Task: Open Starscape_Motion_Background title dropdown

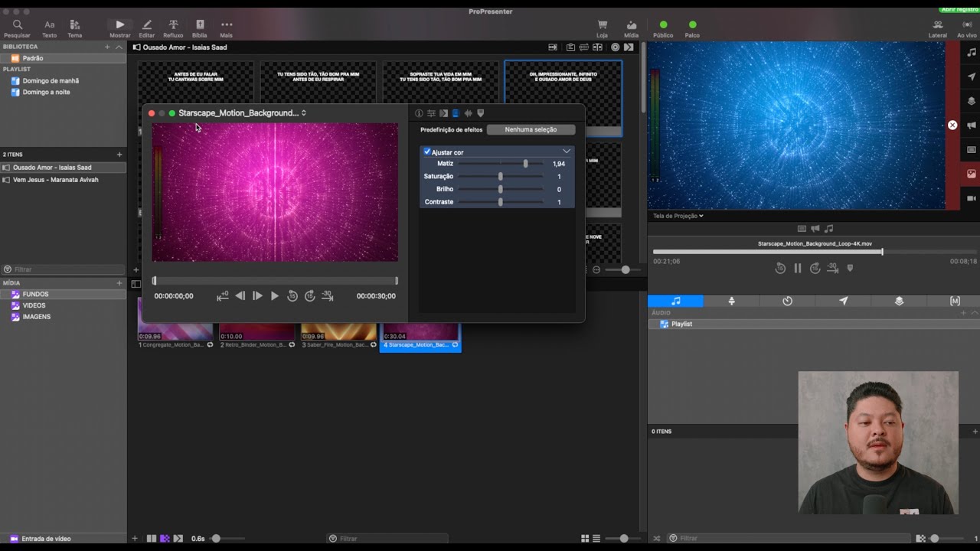Action: click(x=242, y=112)
